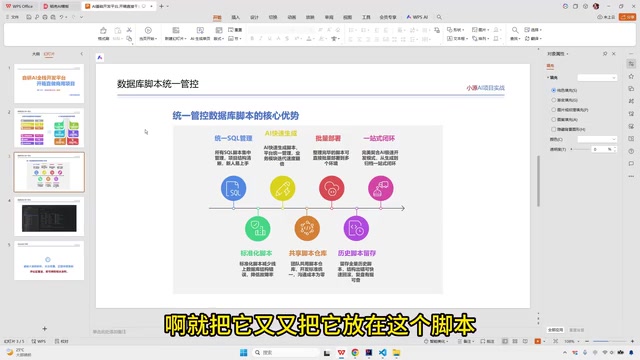Click the Cut scissors icon
The height and width of the screenshot is (360, 640).
(129, 30)
